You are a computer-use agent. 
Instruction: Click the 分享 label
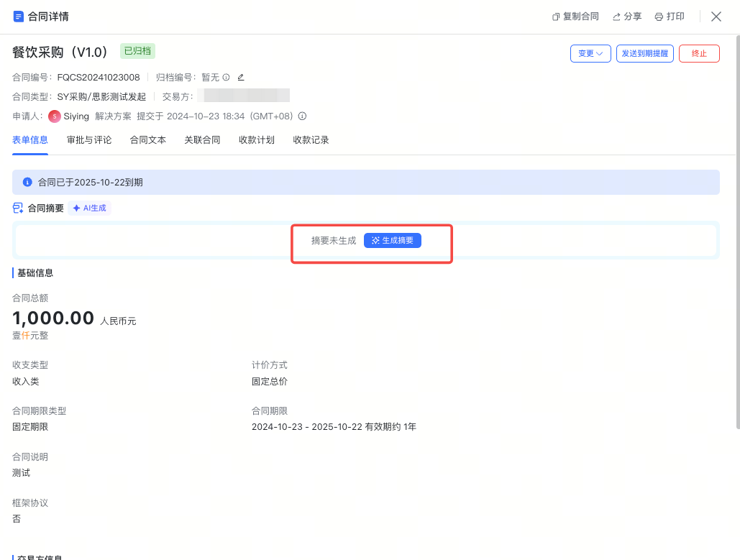(632, 17)
